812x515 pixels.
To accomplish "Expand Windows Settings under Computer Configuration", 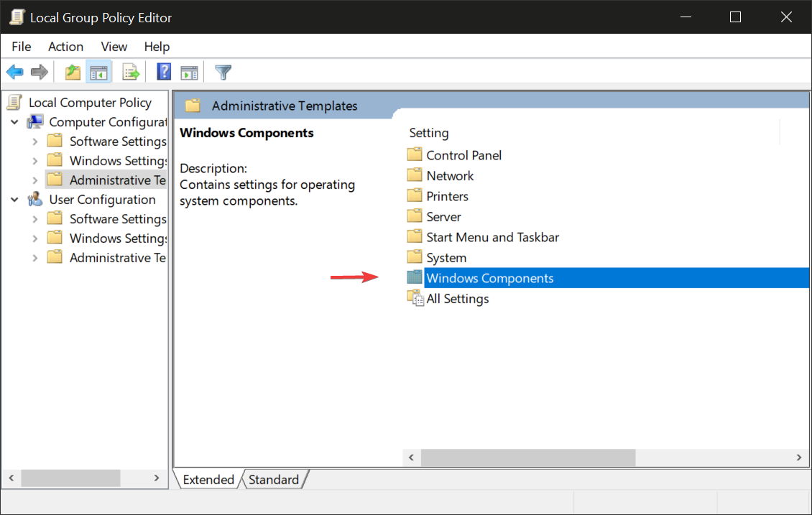I will pos(34,161).
